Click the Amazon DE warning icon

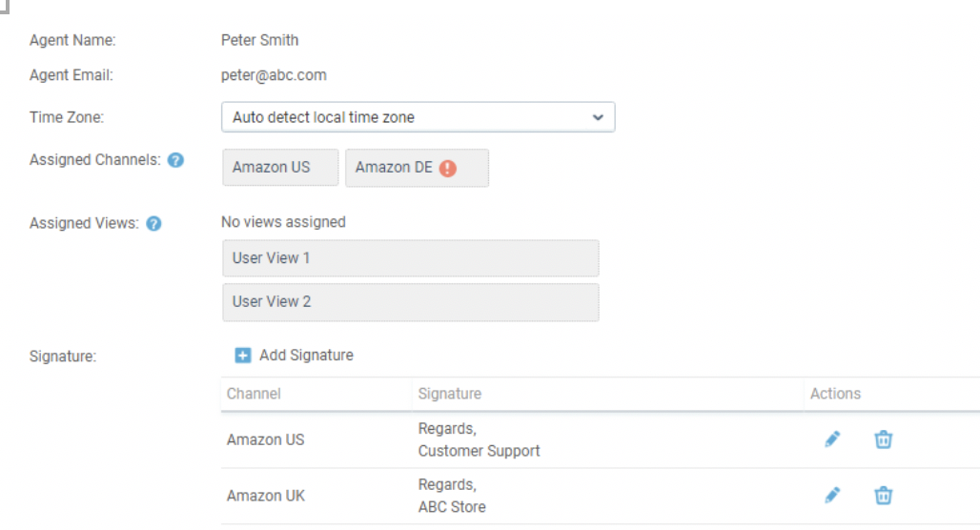pos(447,168)
